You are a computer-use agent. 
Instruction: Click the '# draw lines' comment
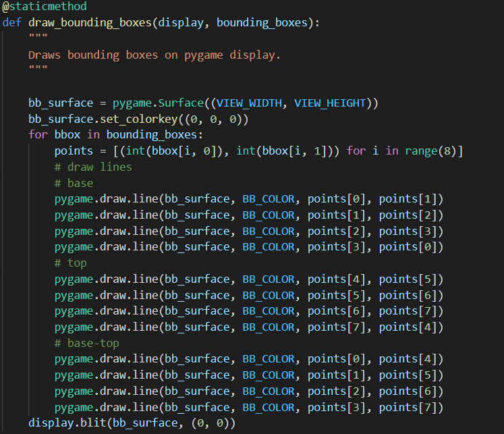(93, 167)
